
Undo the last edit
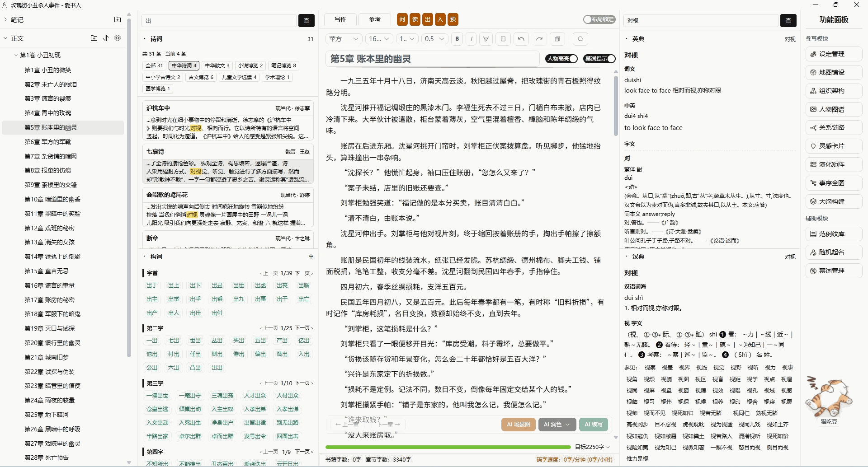click(521, 39)
